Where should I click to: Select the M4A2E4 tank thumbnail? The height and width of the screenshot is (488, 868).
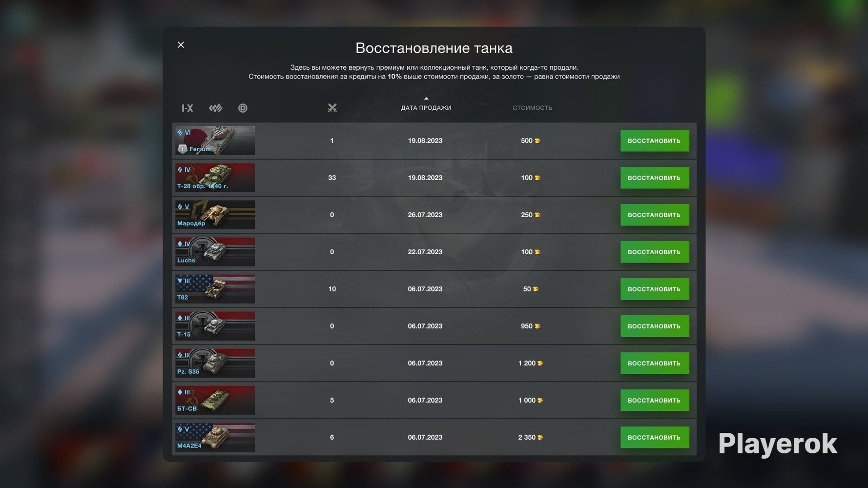[215, 437]
